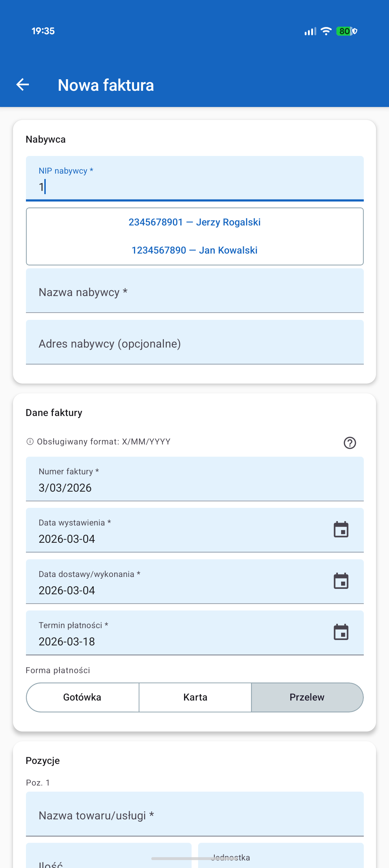389x868 pixels.
Task: Tap the Forma płatności label
Action: (58, 670)
